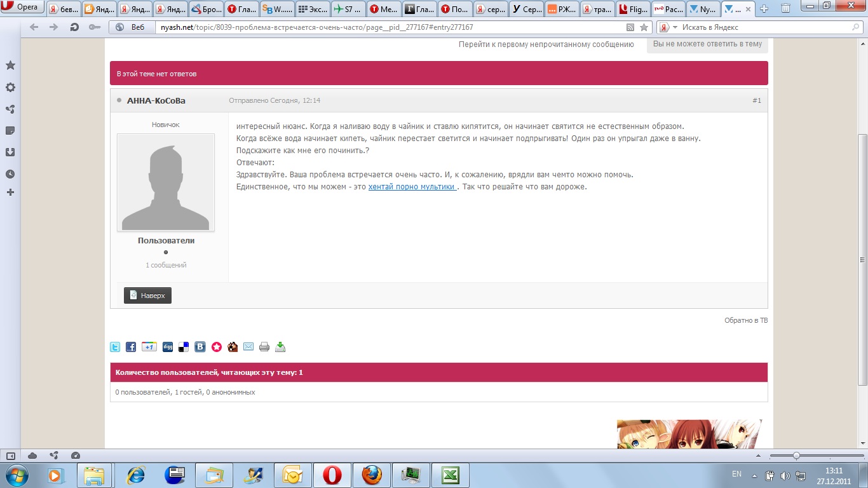Adjust the page zoom slider
The width and height of the screenshot is (868, 488).
[796, 456]
